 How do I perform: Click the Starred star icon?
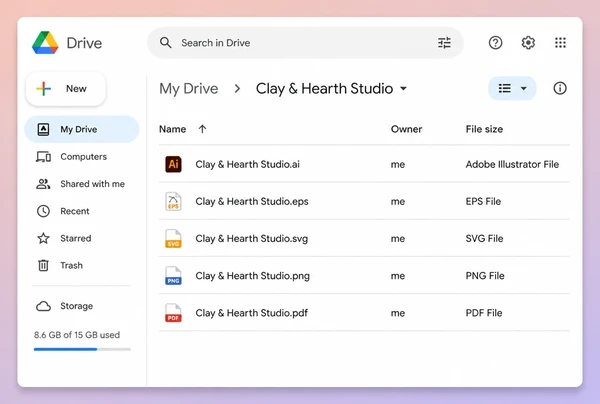point(43,238)
